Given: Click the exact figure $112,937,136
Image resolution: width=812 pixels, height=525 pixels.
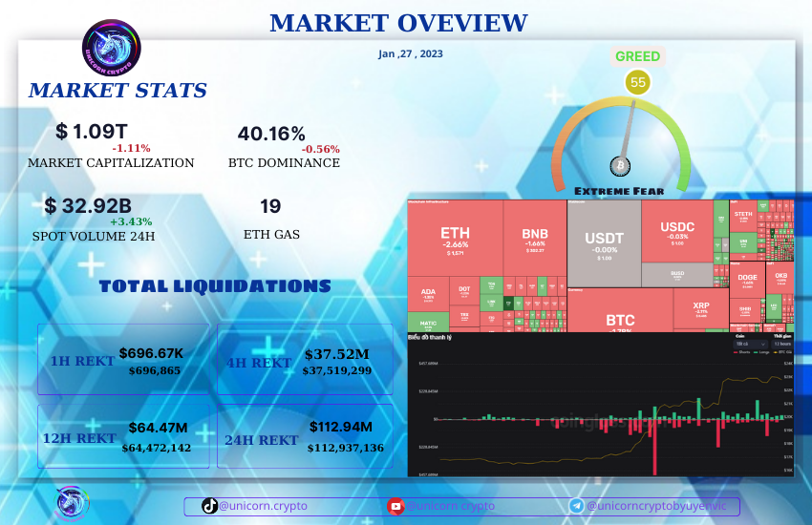Looking at the screenshot, I should coord(346,448).
